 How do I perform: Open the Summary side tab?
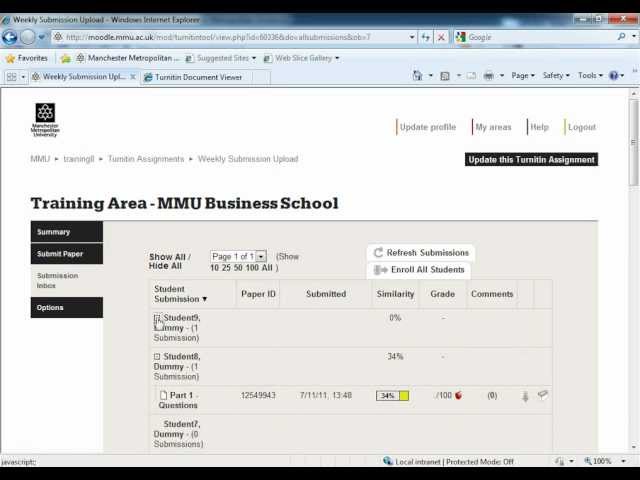(x=67, y=232)
